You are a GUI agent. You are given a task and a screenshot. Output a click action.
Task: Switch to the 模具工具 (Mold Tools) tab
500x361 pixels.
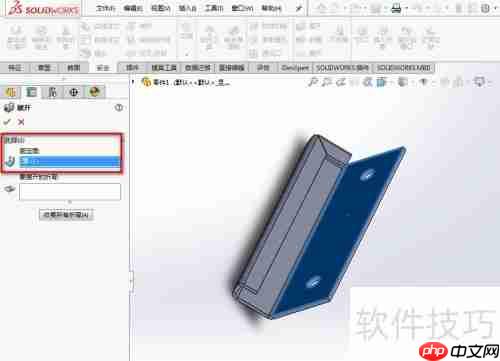164,68
